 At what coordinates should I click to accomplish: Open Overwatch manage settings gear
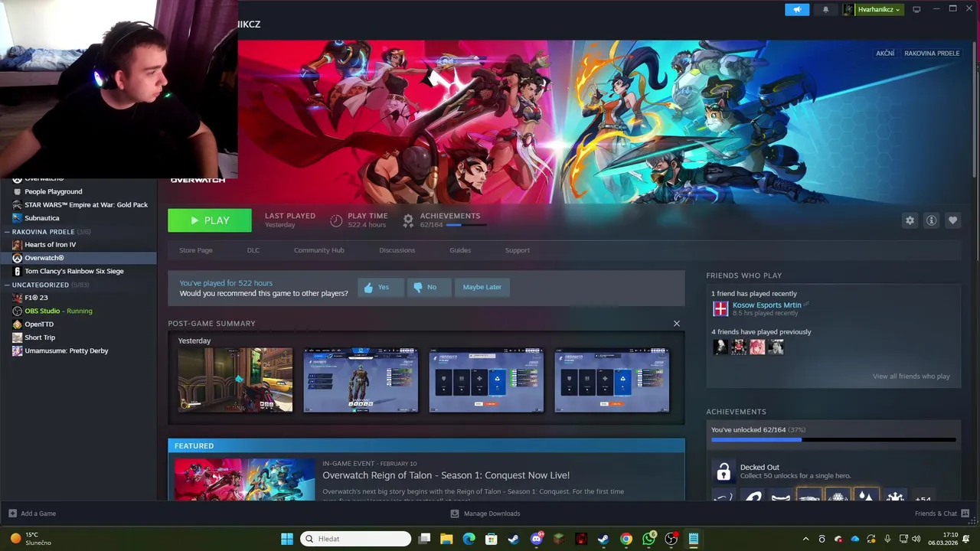tap(910, 220)
